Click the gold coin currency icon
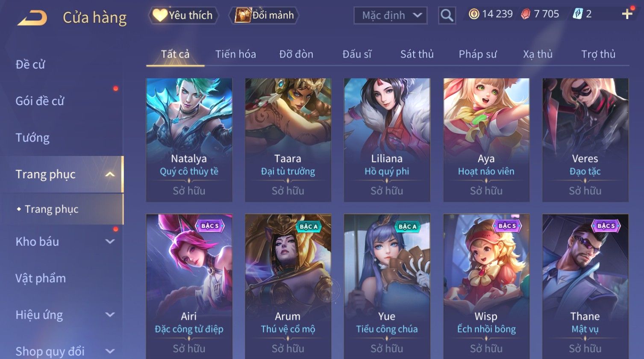 [473, 14]
